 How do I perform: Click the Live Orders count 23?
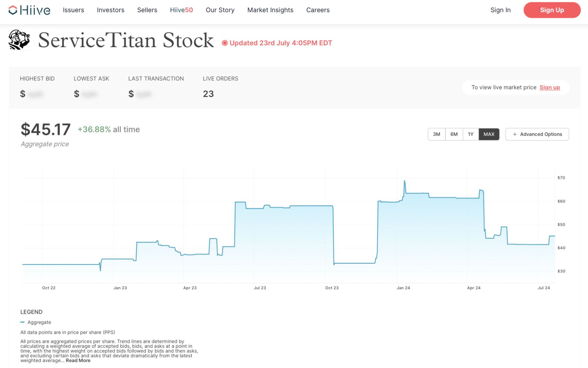tap(208, 94)
